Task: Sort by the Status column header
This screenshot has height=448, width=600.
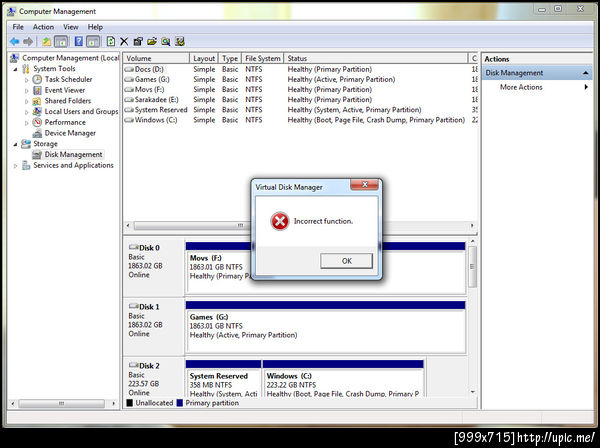Action: coord(376,58)
